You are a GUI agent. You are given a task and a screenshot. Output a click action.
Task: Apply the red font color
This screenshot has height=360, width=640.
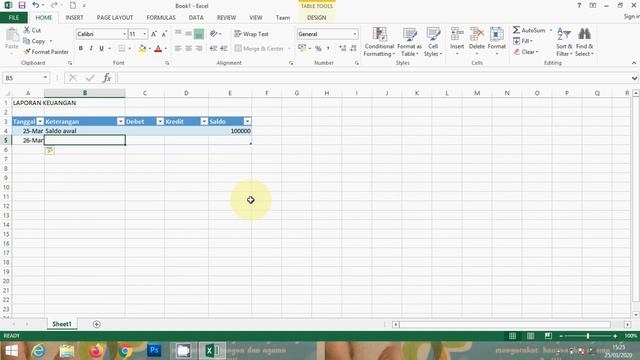pyautogui.click(x=158, y=49)
